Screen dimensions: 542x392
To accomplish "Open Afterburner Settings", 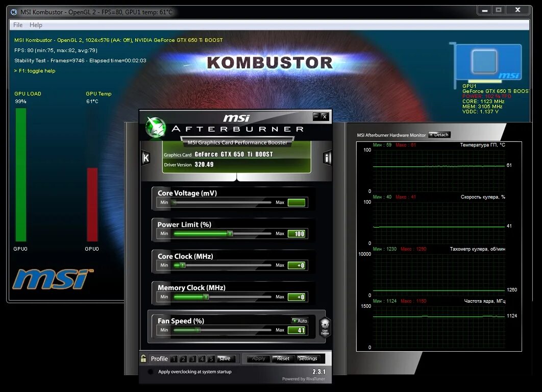I will click(308, 358).
